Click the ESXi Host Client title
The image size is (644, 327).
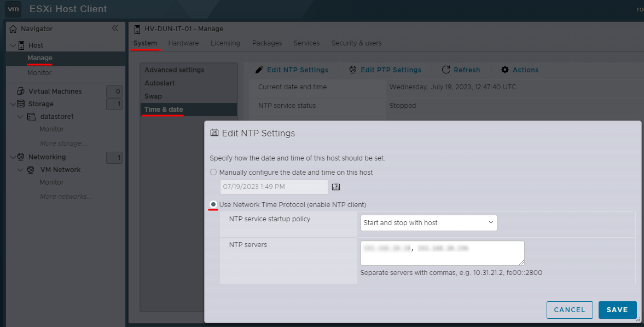point(68,9)
